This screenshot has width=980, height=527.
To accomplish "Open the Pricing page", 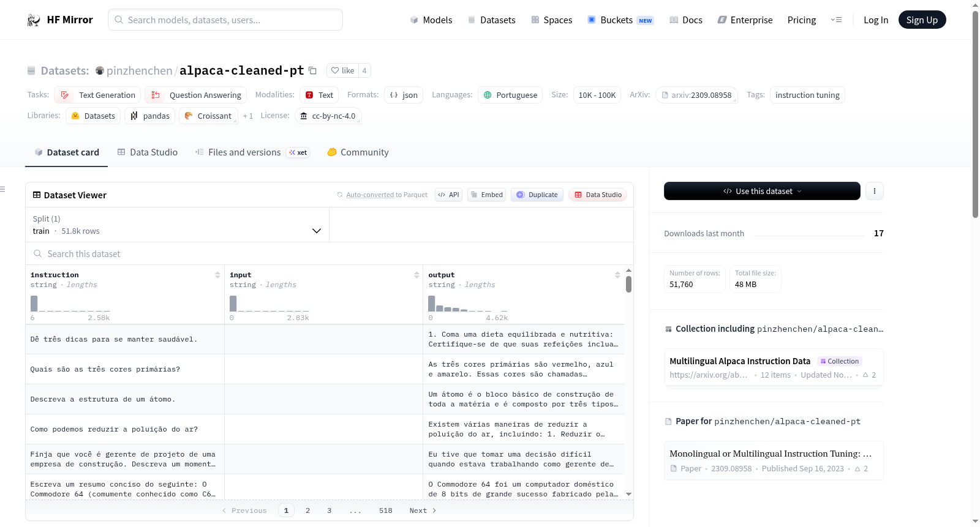I will (x=802, y=20).
